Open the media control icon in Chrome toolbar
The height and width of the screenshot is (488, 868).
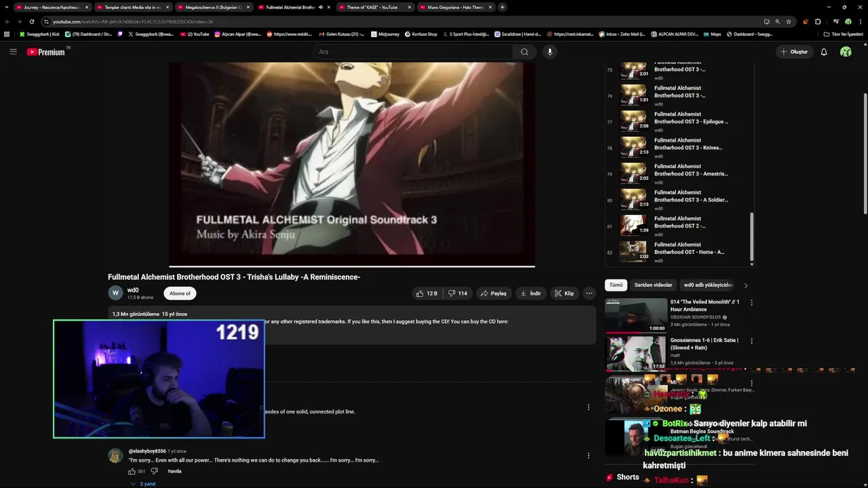coord(836,22)
